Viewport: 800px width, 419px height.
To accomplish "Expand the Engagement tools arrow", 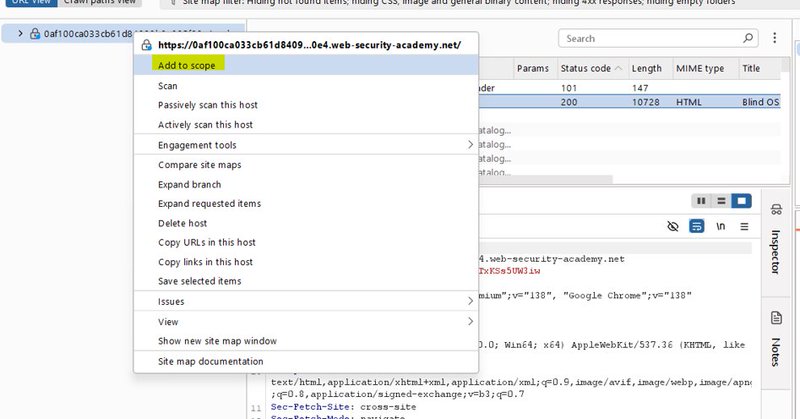I will point(470,145).
